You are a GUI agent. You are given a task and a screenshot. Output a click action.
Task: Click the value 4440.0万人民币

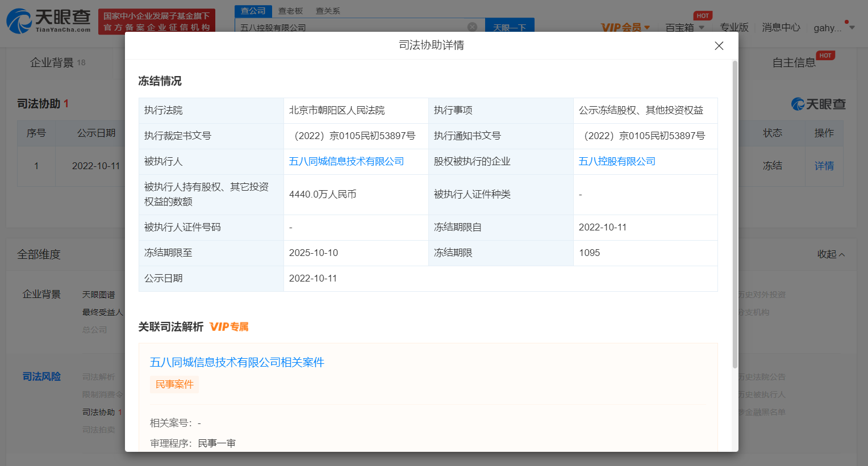click(x=323, y=194)
